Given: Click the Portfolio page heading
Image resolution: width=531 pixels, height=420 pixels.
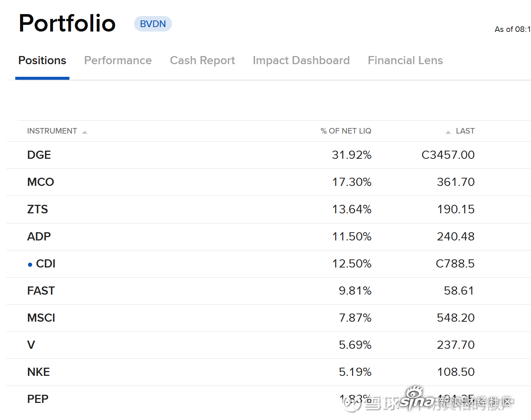Looking at the screenshot, I should (x=67, y=23).
